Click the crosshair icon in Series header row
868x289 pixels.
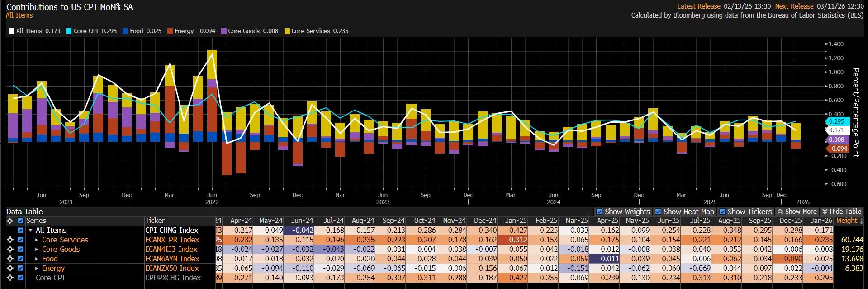tap(10, 221)
